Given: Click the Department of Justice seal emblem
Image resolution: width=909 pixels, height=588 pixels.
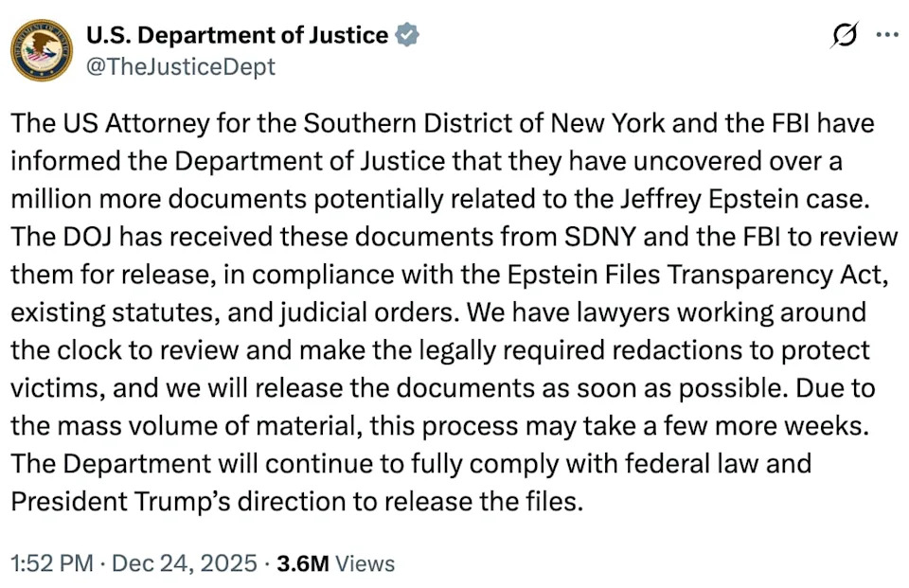Looking at the screenshot, I should (x=40, y=50).
